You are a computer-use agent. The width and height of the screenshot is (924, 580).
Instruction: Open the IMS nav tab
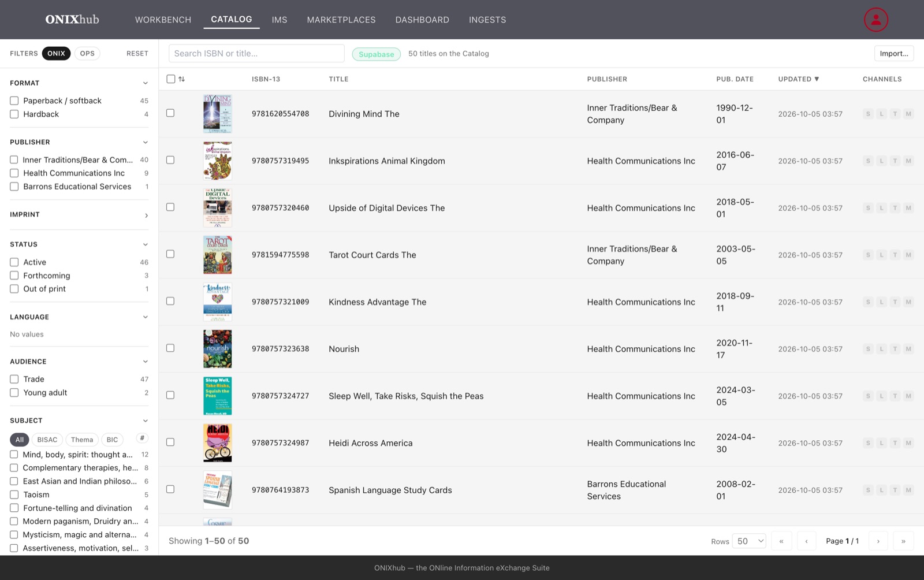pyautogui.click(x=280, y=20)
